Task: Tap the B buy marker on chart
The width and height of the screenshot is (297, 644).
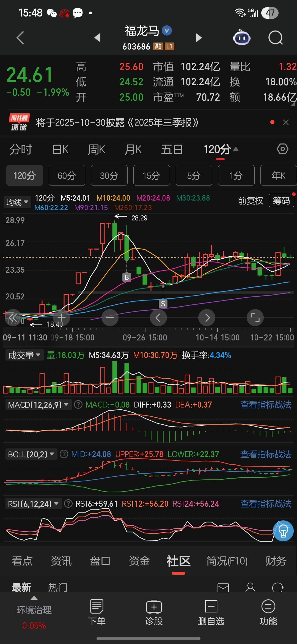Action: tap(127, 277)
